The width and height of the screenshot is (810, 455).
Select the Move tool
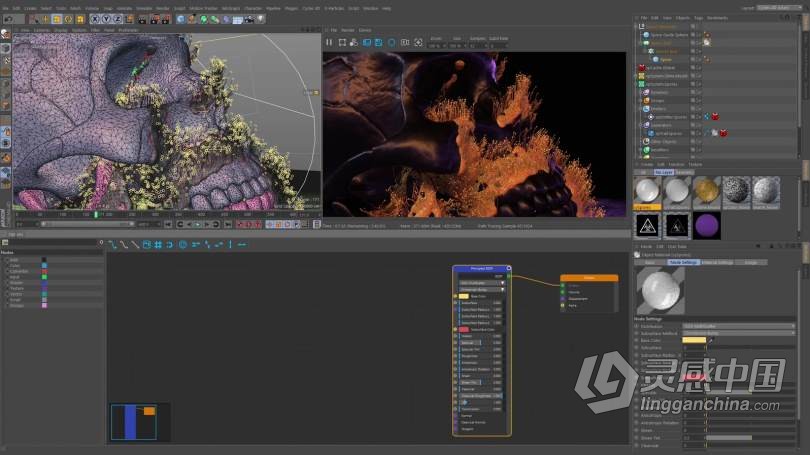pyautogui.click(x=45, y=19)
